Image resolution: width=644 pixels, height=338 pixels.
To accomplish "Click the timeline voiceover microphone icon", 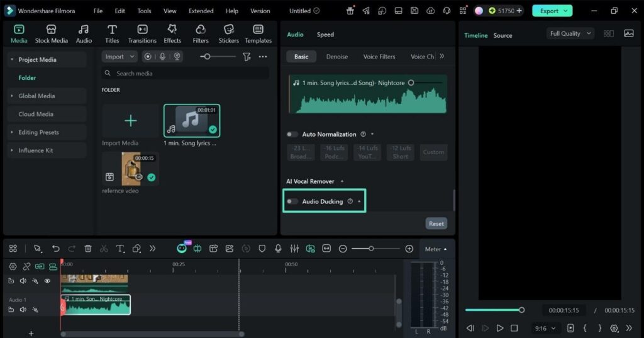I will tap(278, 249).
